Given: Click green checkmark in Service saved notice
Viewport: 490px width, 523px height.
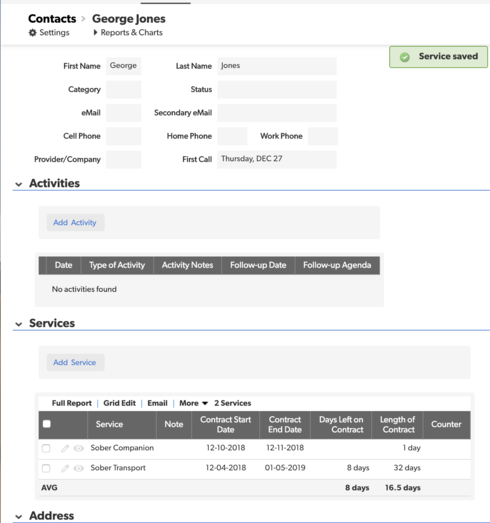Looking at the screenshot, I should tap(404, 57).
